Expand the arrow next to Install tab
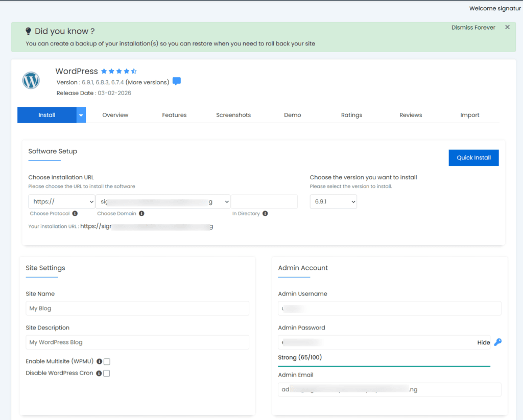Image resolution: width=523 pixels, height=420 pixels. [x=81, y=115]
